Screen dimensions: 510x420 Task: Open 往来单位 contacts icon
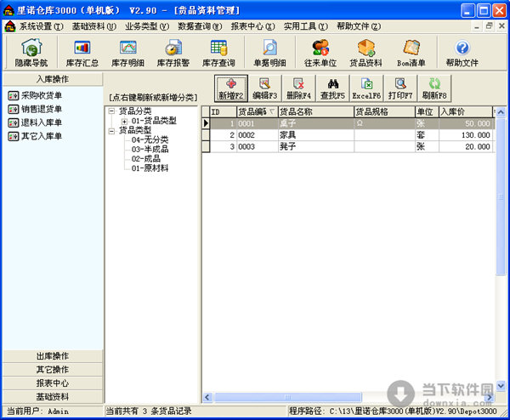point(320,53)
